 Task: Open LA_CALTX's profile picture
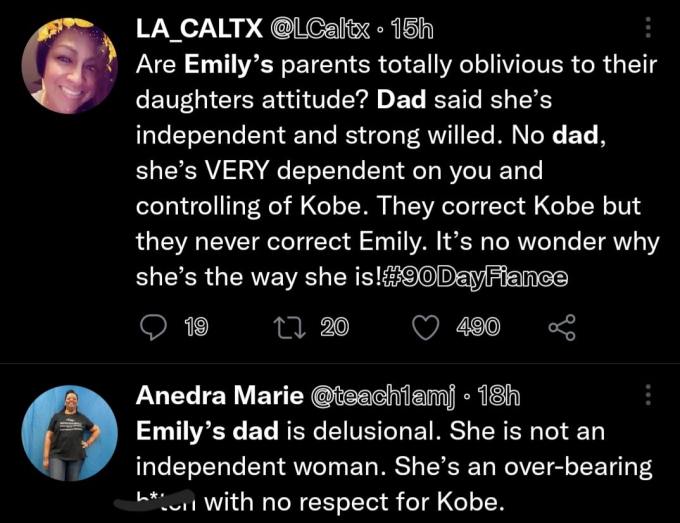click(69, 65)
